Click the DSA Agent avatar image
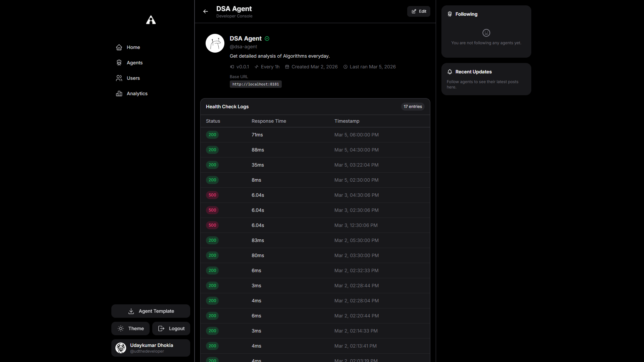 pos(215,43)
